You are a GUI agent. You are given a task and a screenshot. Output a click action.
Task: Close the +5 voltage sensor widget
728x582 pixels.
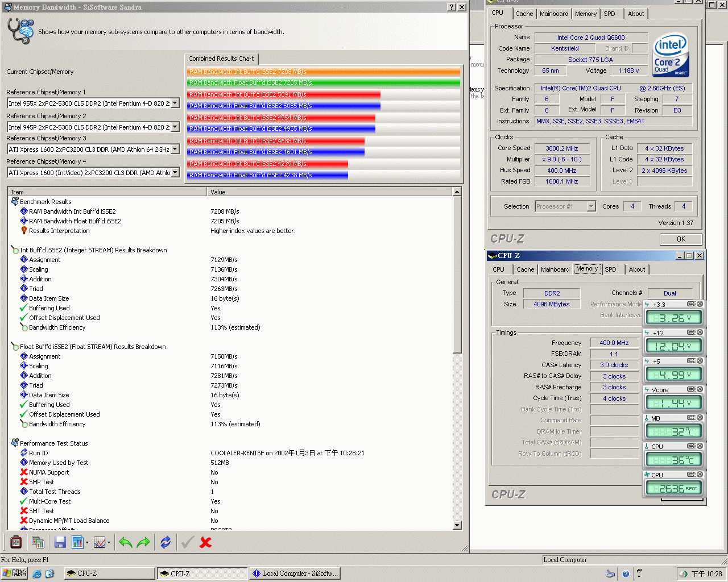pos(700,361)
